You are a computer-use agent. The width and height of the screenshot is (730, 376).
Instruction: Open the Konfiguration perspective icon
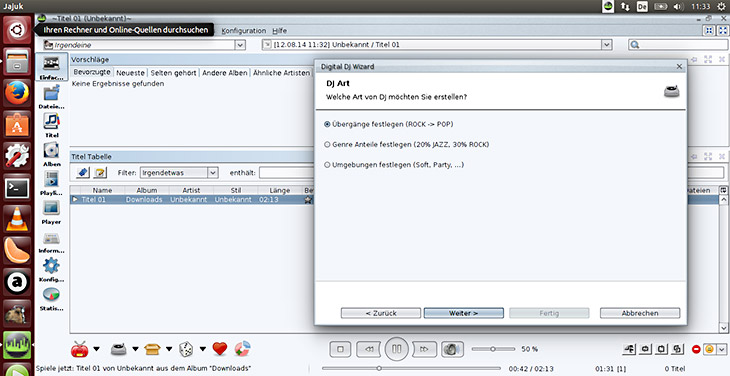(51, 265)
